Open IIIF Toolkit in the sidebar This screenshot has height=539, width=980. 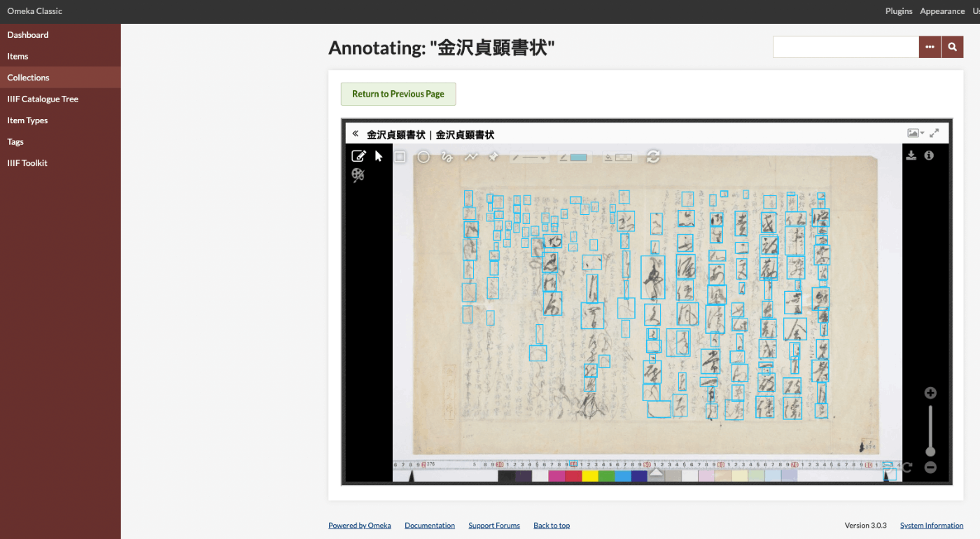(x=60, y=163)
